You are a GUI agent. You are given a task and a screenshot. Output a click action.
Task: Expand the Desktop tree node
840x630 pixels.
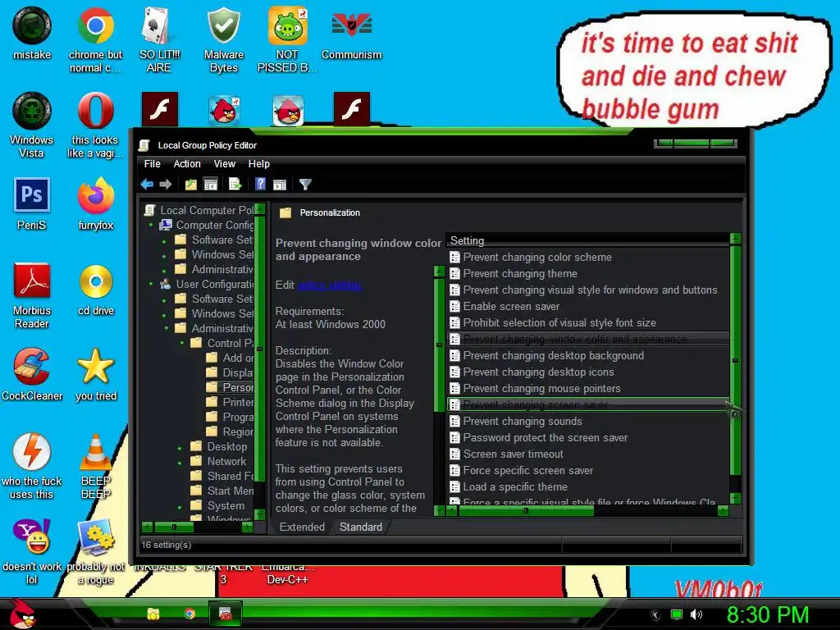(x=180, y=447)
